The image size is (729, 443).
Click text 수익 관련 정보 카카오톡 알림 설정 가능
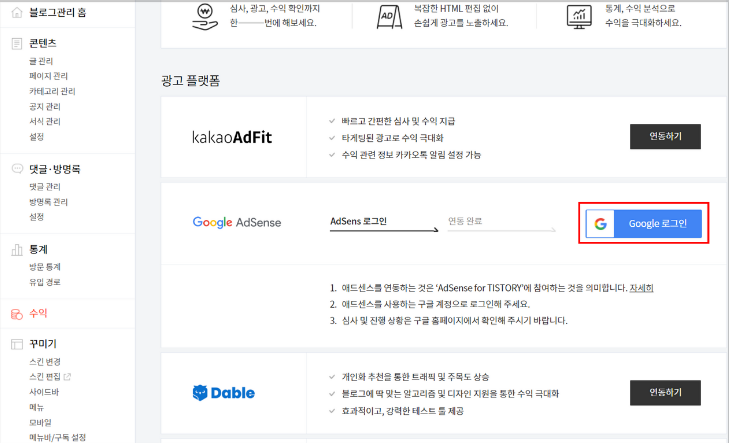(411, 155)
